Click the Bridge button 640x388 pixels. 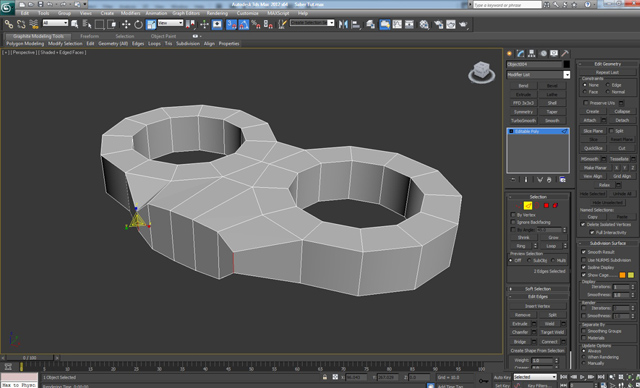point(520,342)
